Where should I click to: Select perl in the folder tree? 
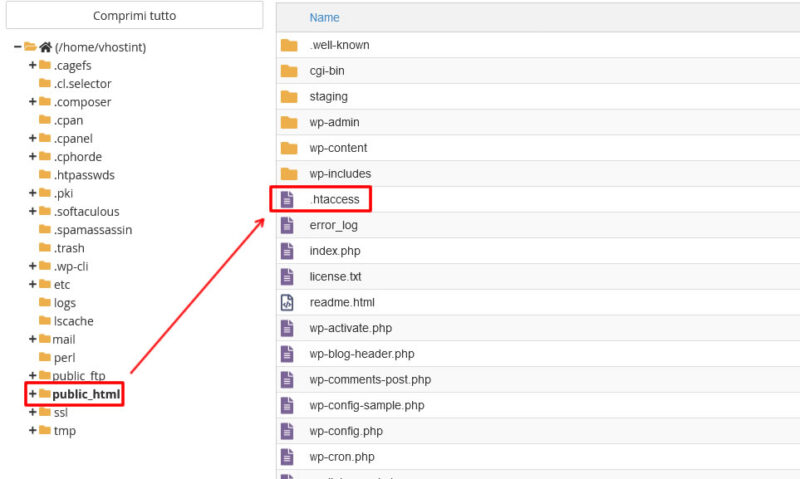(64, 358)
